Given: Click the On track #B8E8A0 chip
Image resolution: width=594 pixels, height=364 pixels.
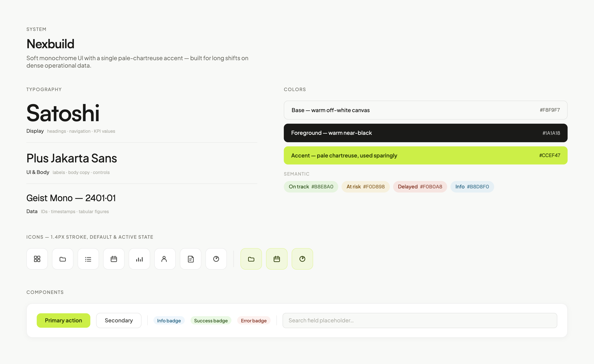Looking at the screenshot, I should click(311, 187).
